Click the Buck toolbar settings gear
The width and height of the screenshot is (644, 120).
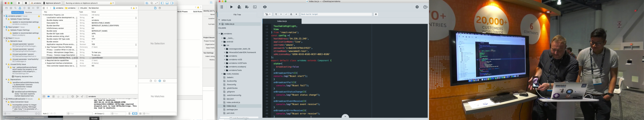tap(376, 14)
